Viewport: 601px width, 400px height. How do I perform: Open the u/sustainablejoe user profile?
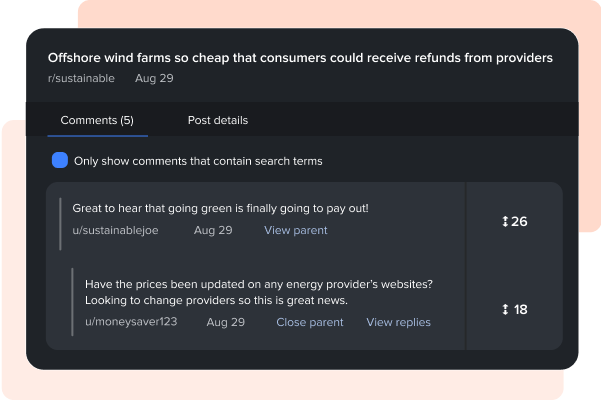pos(115,230)
